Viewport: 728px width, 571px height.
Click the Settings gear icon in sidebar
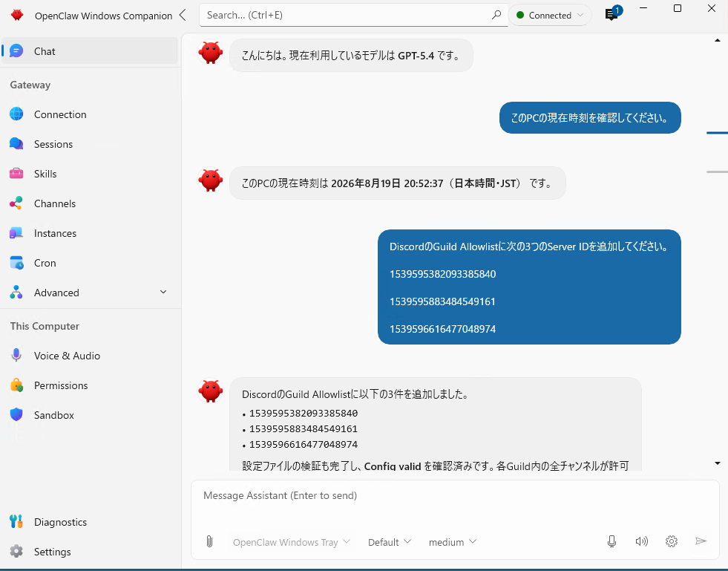pos(16,552)
